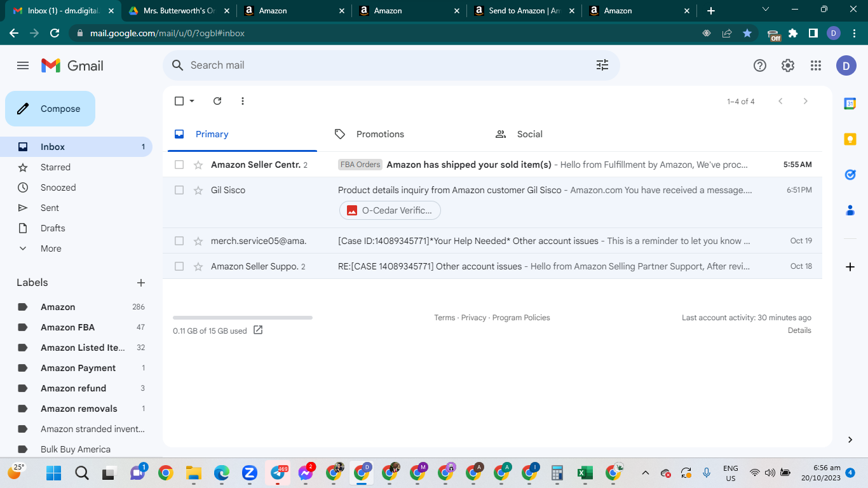Open the Drafts folder
The height and width of the screenshot is (488, 868).
point(76,228)
